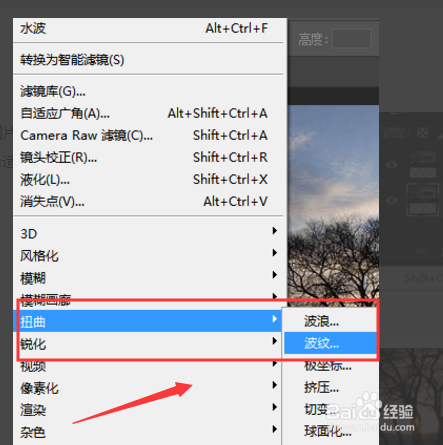Select 切变... distortion filter
The height and width of the screenshot is (445, 443).
(x=330, y=410)
